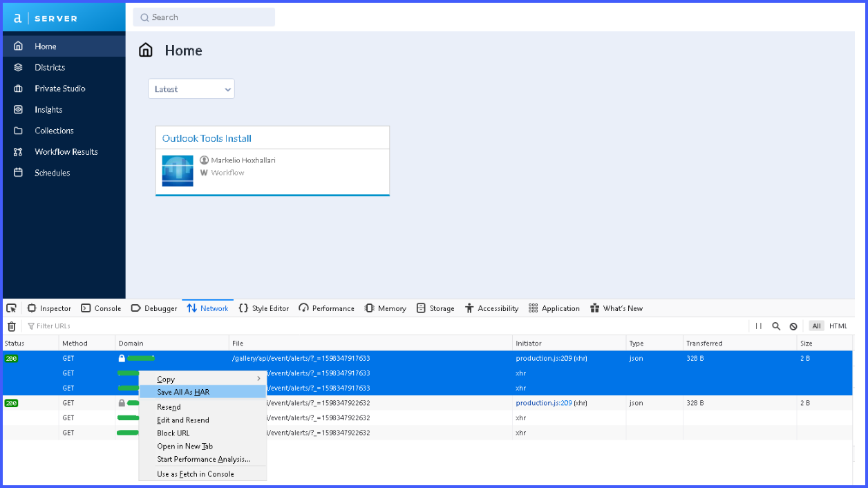Click the user icon beside Markelio Hoxhallari

tap(204, 160)
